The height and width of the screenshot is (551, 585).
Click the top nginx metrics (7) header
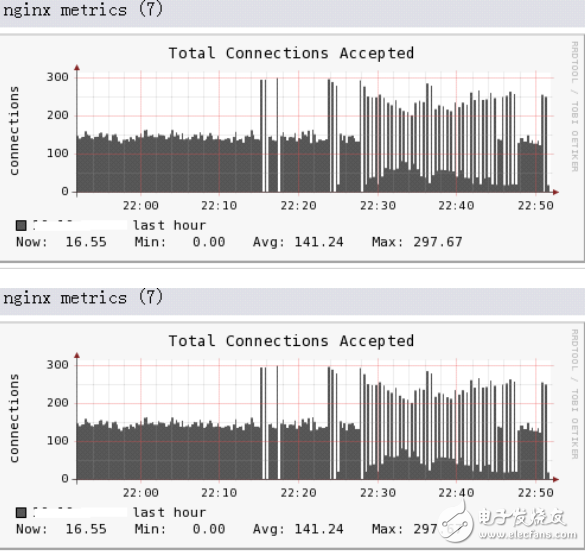click(x=83, y=10)
